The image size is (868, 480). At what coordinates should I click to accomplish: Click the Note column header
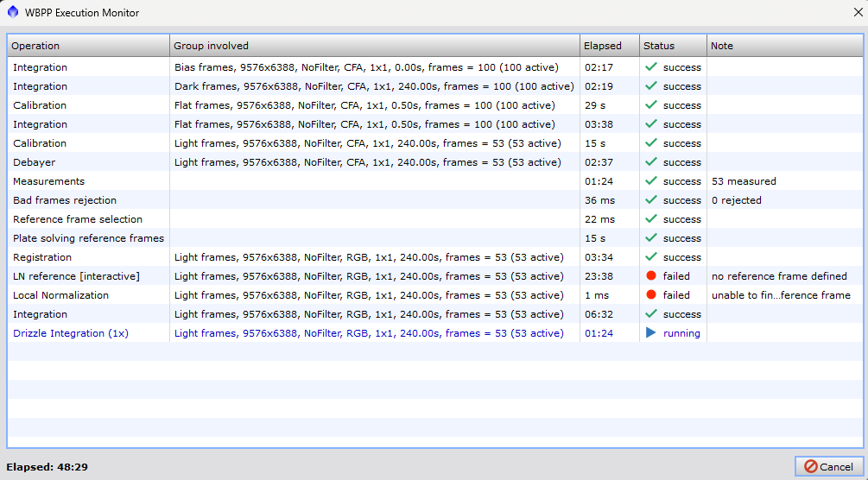(x=784, y=46)
